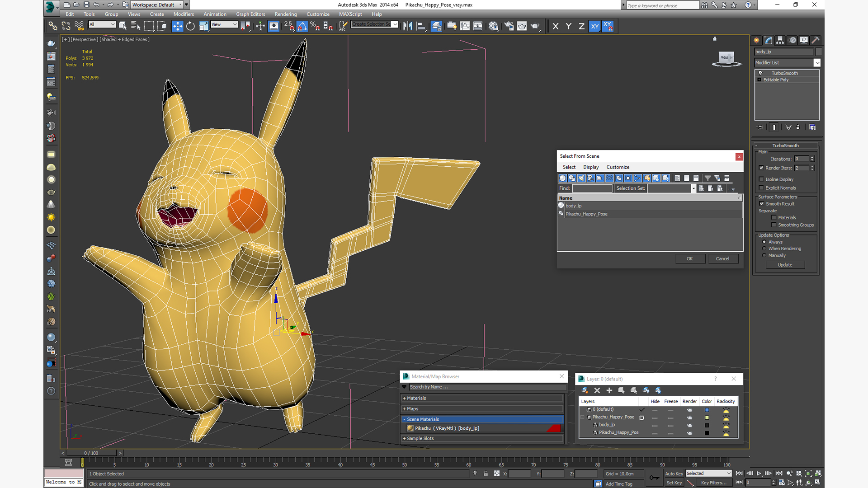Viewport: 868px width, 488px height.
Task: Click Create New Layer icon in Layer dialog
Action: (x=585, y=390)
